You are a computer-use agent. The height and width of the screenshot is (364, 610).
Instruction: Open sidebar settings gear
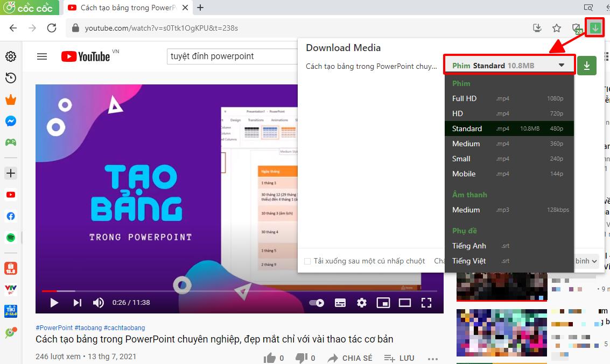(11, 56)
